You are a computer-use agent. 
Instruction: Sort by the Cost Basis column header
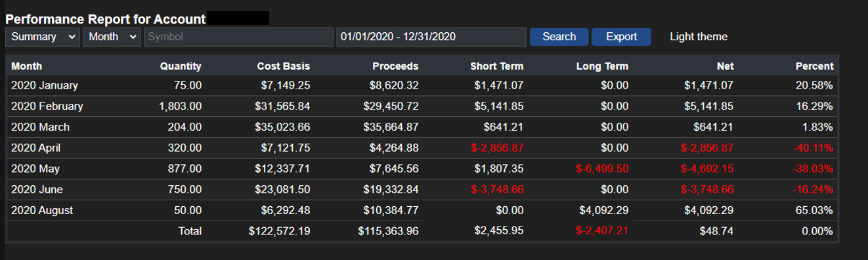click(x=283, y=66)
